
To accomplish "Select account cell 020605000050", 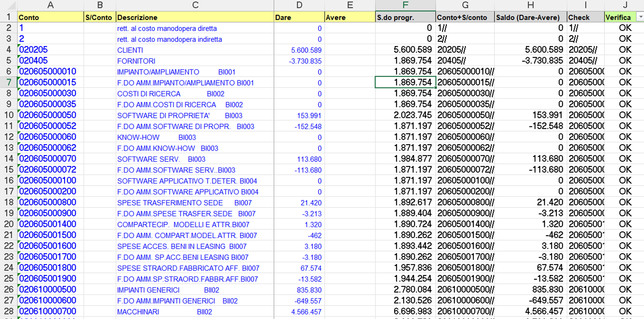I will pyautogui.click(x=50, y=115).
